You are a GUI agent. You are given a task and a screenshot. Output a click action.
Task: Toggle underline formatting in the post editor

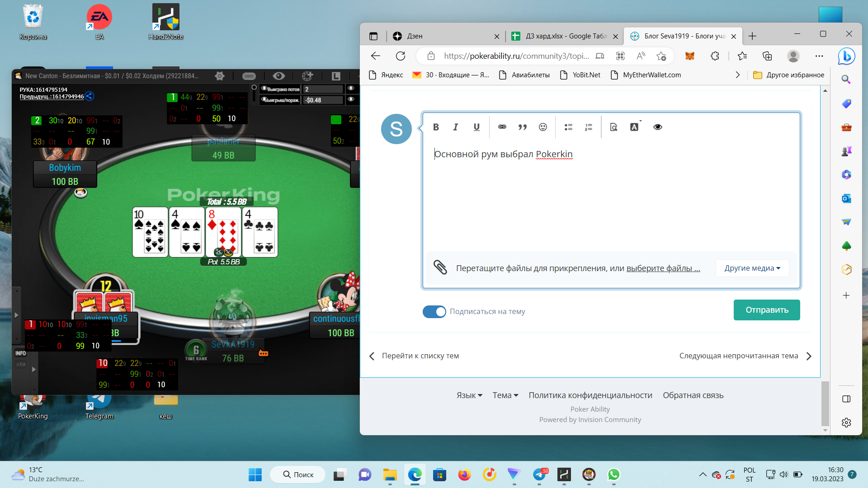coord(476,127)
